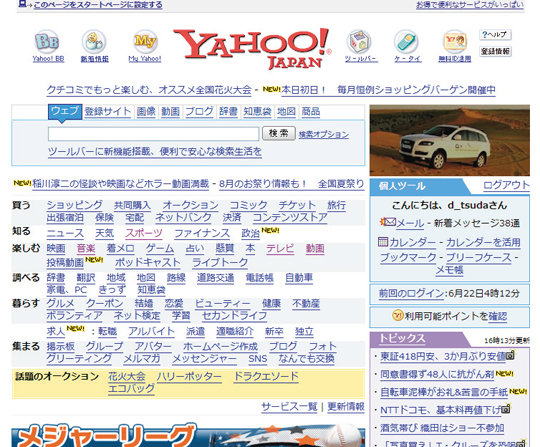Open the Yahoo! BB icon

click(x=48, y=41)
